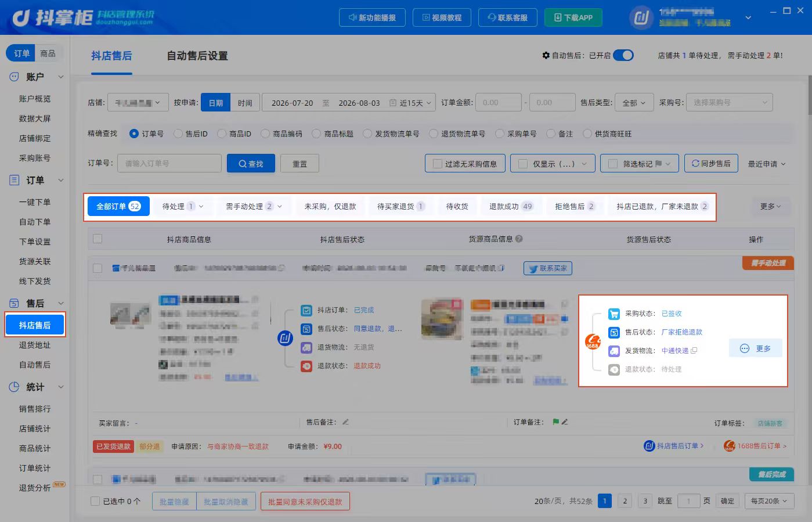Select the 拒绝售后 filter tab
The image size is (812, 522).
pos(575,206)
